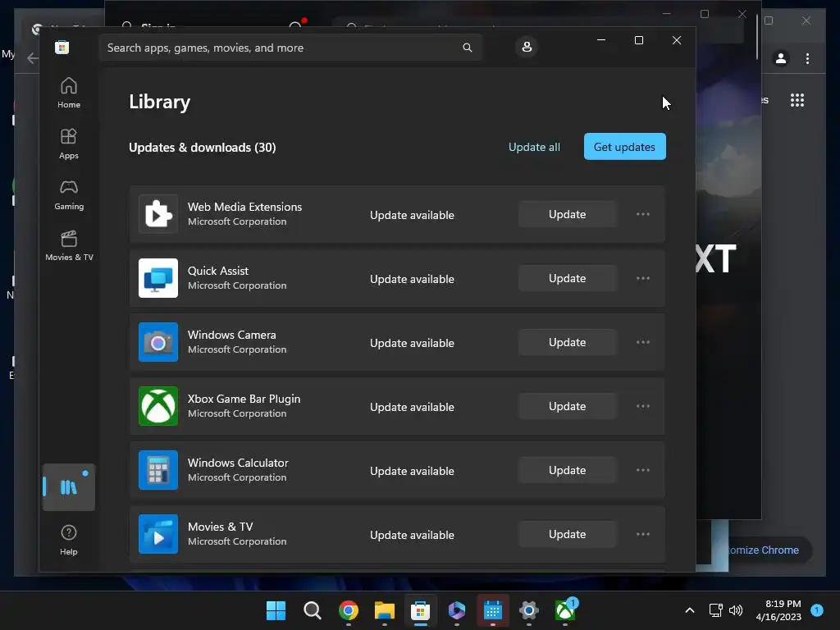Image resolution: width=840 pixels, height=630 pixels.
Task: Maximize the Microsoft Store window
Action: tap(638, 40)
